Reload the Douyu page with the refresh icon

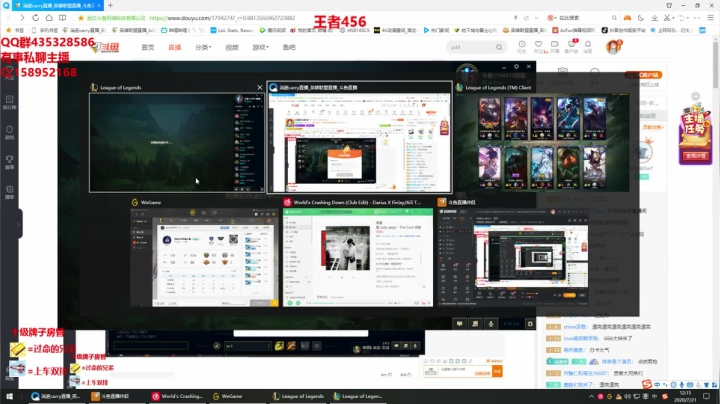pyautogui.click(x=35, y=18)
